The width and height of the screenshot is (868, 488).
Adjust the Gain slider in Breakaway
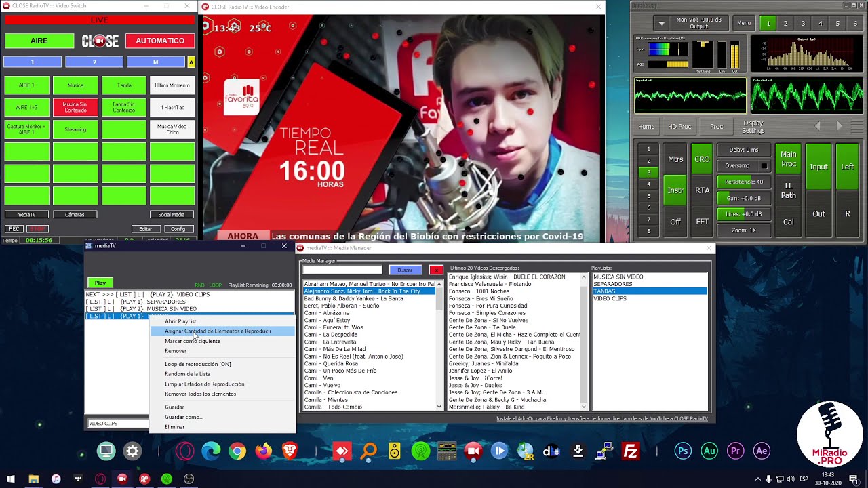point(743,198)
